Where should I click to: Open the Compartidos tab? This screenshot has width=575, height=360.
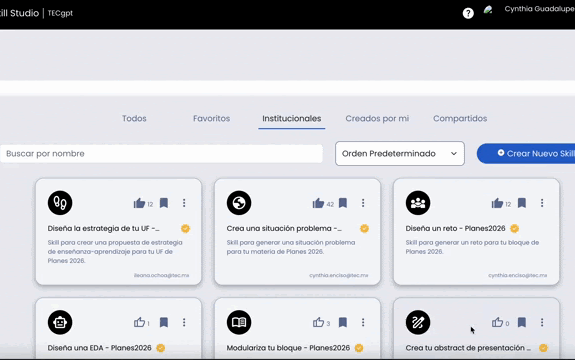460,118
